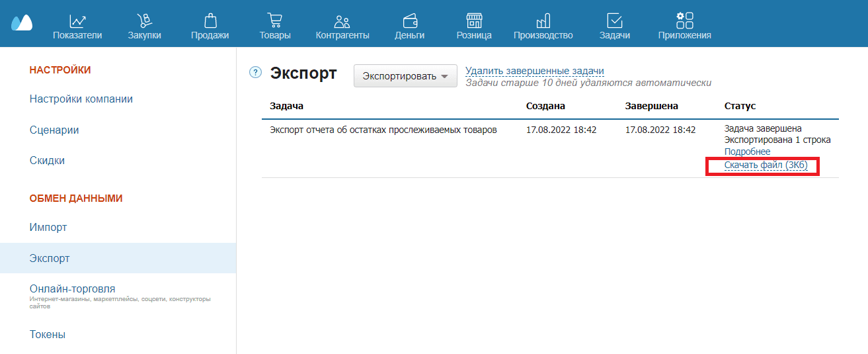This screenshot has height=354, width=868.
Task: Open the Задачи checkmark icon
Action: [614, 21]
